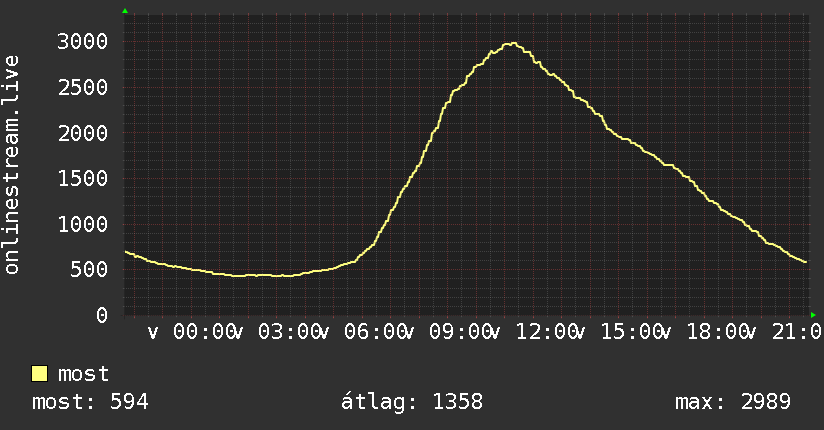Click the green arrow at the x-axis end

tap(813, 315)
